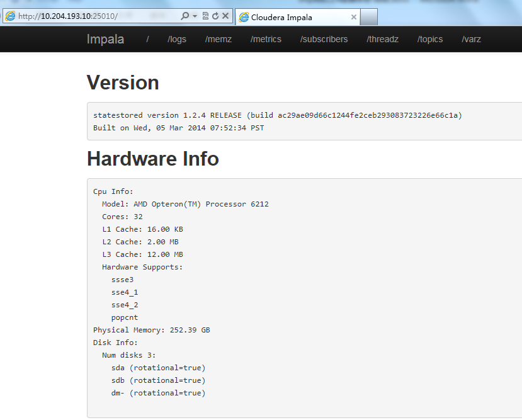Viewport: 522px width, 420px height.
Task: Click the "Disk Info:" line
Action: click(115, 343)
